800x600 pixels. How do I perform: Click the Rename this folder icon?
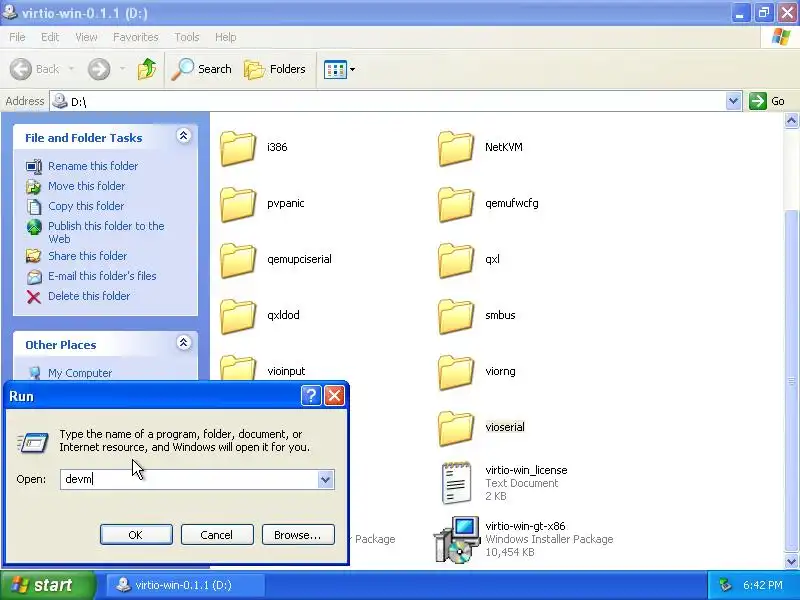tap(34, 166)
